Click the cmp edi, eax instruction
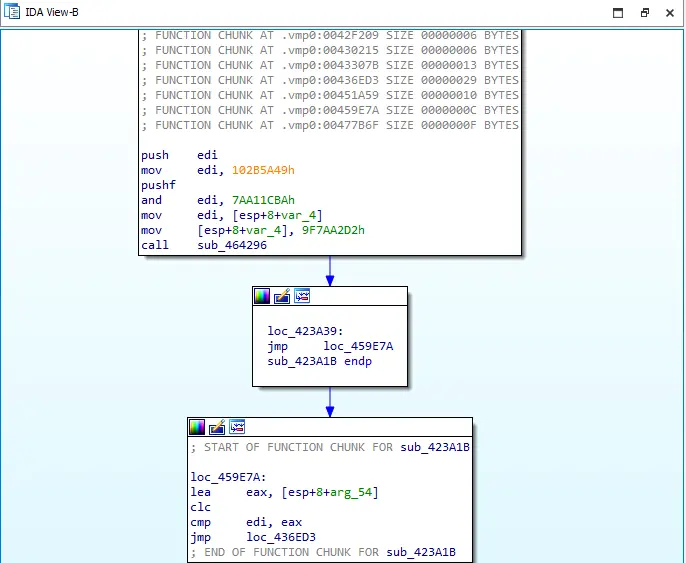Viewport: 686px width, 563px height. [x=246, y=522]
